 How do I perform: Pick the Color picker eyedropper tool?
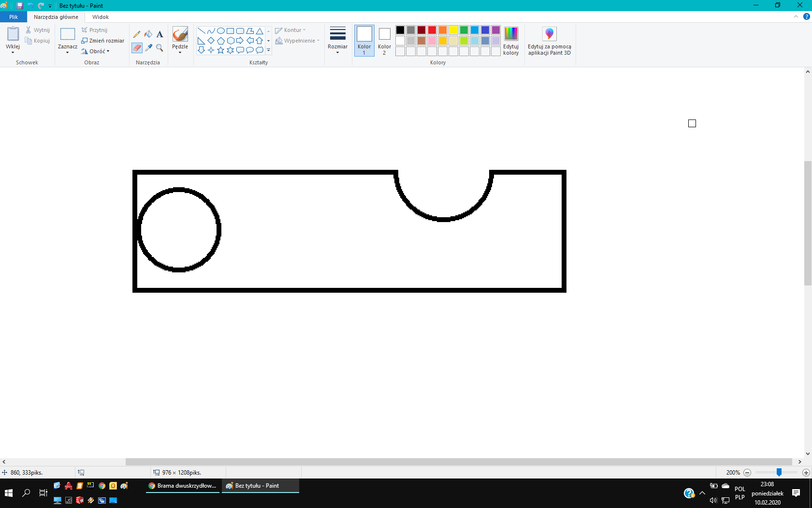click(x=148, y=48)
